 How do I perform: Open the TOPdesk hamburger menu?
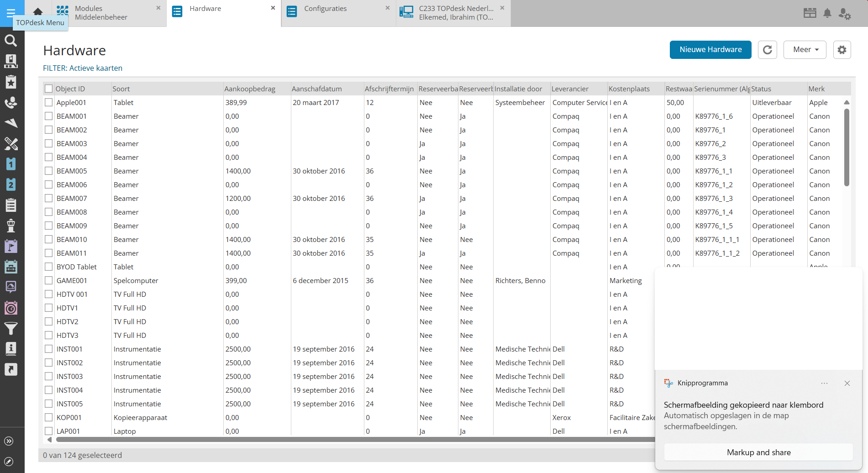tap(11, 12)
